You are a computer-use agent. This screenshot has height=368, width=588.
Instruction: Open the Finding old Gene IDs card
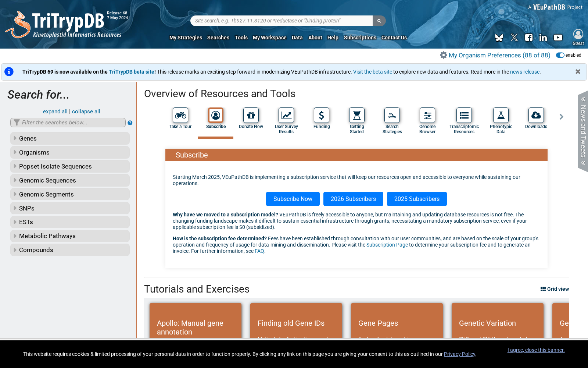pos(296,321)
